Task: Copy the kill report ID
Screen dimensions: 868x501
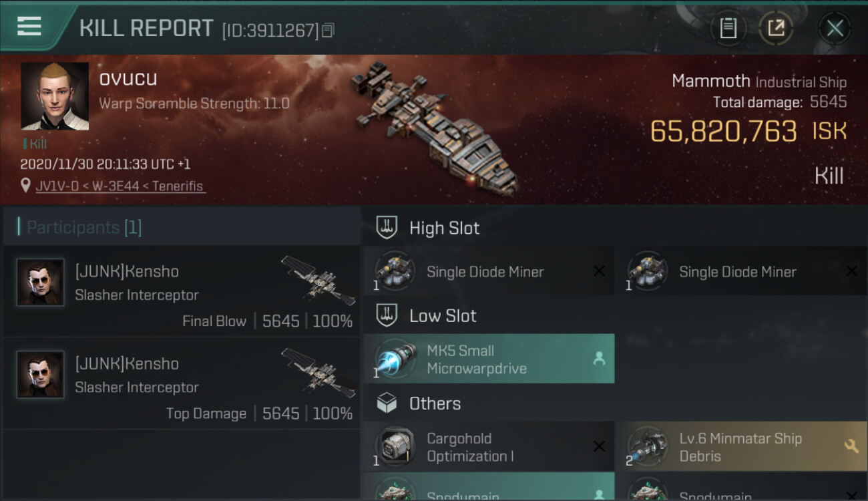Action: [328, 30]
